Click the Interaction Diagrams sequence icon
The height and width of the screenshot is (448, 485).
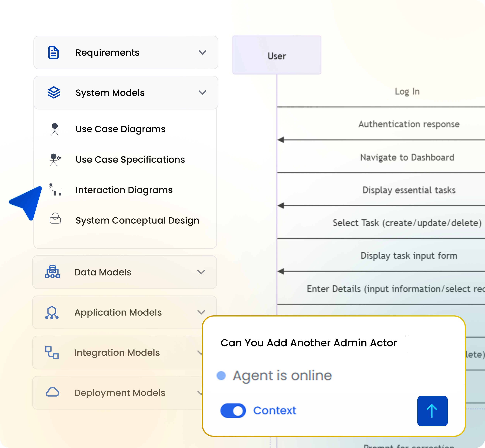55,189
